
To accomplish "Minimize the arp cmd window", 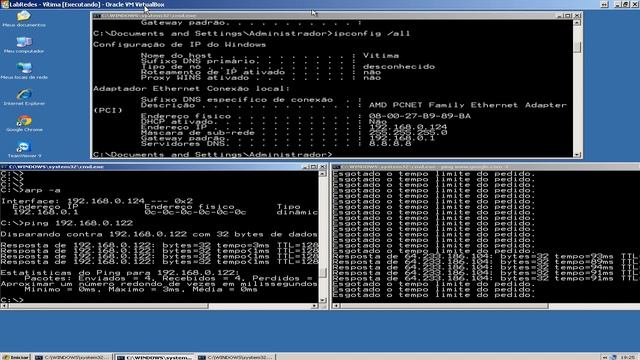I will pos(305,167).
